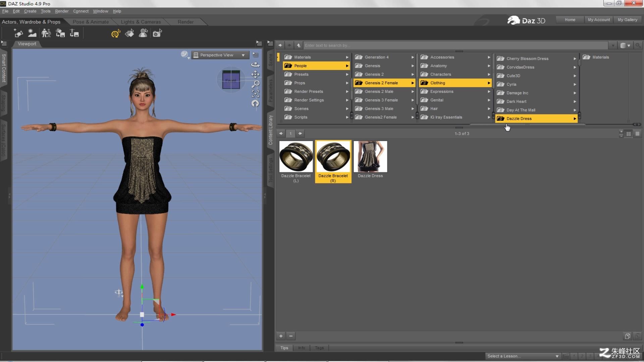Open the Window menu
The image size is (644, 362).
(x=101, y=11)
